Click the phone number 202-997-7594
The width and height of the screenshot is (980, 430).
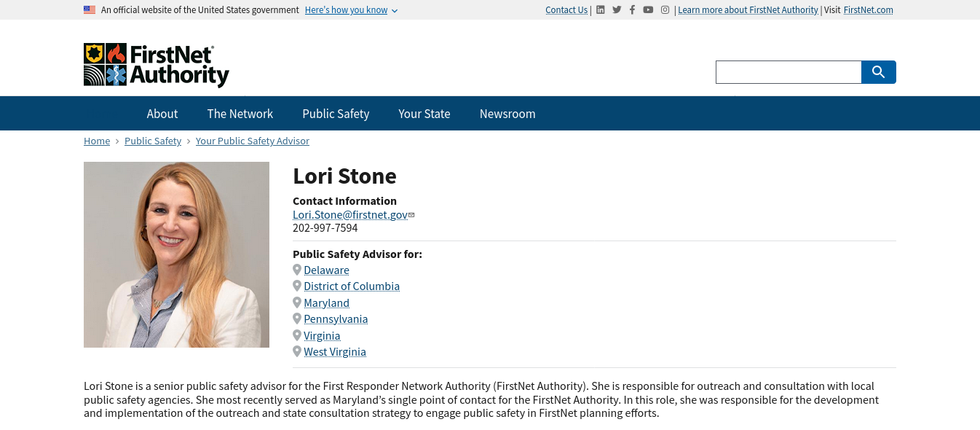point(325,227)
